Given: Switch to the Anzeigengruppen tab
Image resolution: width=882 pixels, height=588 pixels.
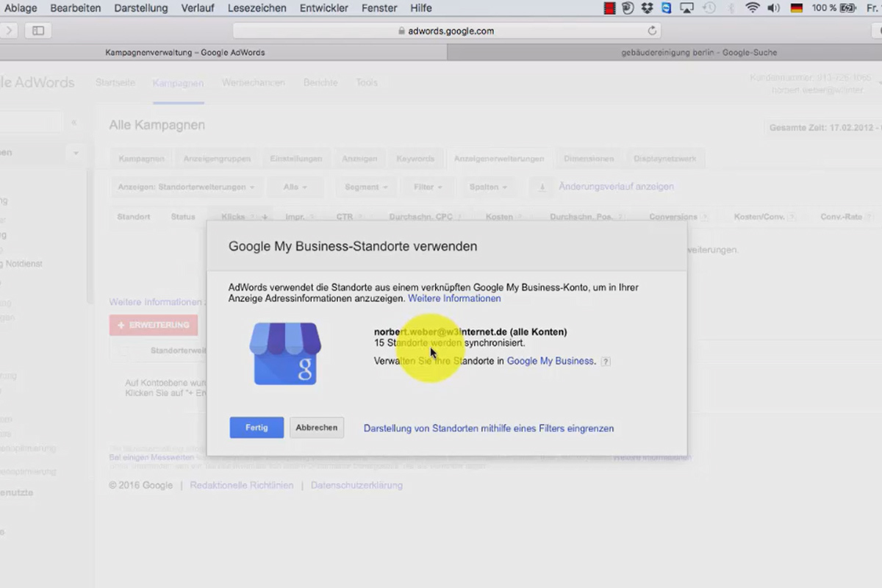Looking at the screenshot, I should (x=217, y=158).
